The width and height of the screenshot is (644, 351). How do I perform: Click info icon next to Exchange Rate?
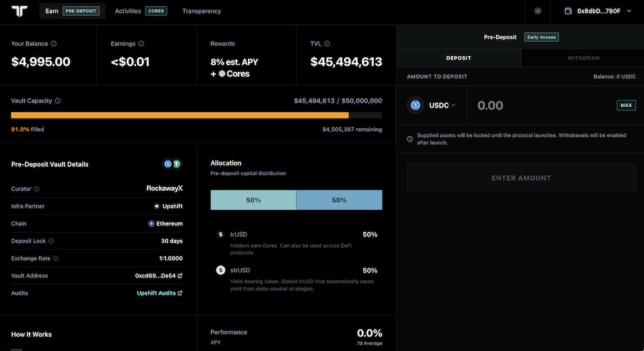[x=56, y=258]
